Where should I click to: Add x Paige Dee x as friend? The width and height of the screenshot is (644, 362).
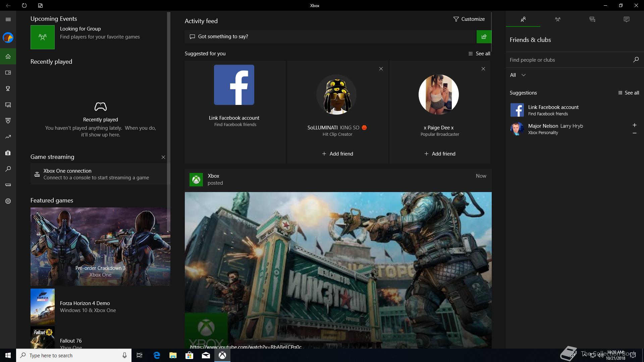point(440,154)
